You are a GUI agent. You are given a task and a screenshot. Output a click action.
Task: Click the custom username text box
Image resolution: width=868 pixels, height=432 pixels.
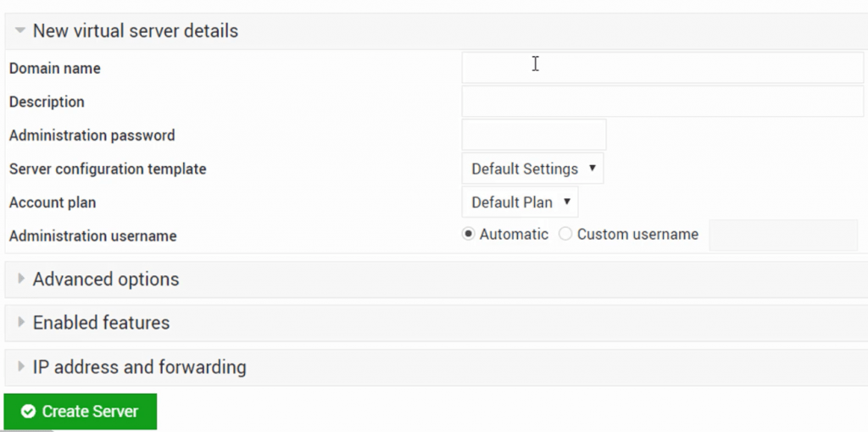coord(783,235)
